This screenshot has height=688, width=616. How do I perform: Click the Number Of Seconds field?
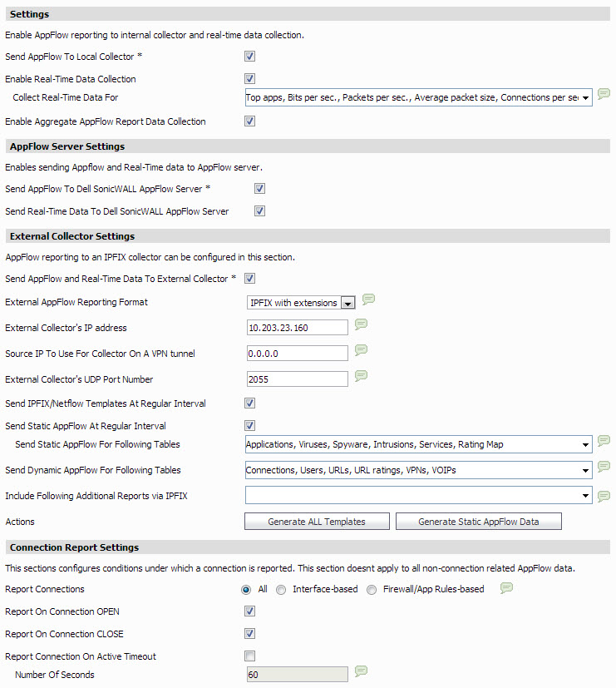coord(298,675)
